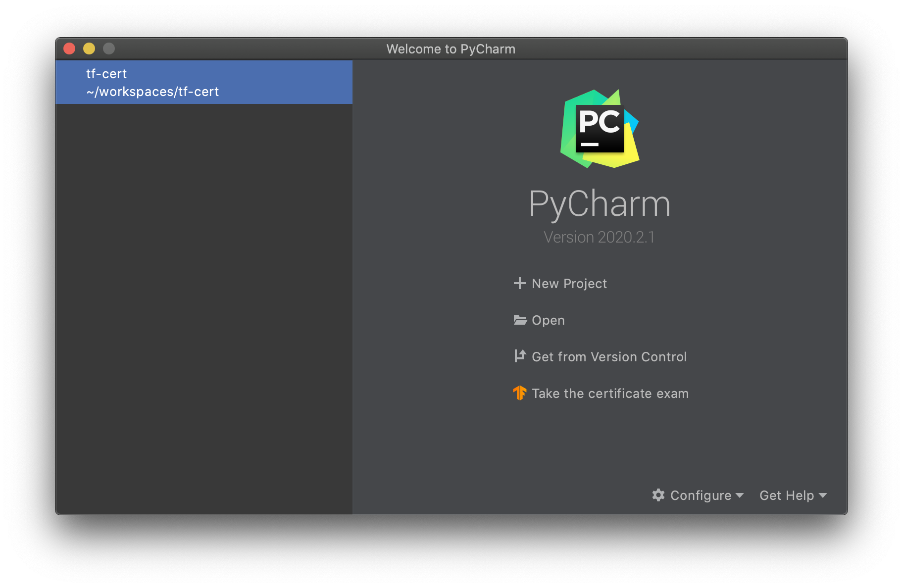Screen dimensions: 903x588
Task: Click the Configure gear icon
Action: click(x=658, y=495)
